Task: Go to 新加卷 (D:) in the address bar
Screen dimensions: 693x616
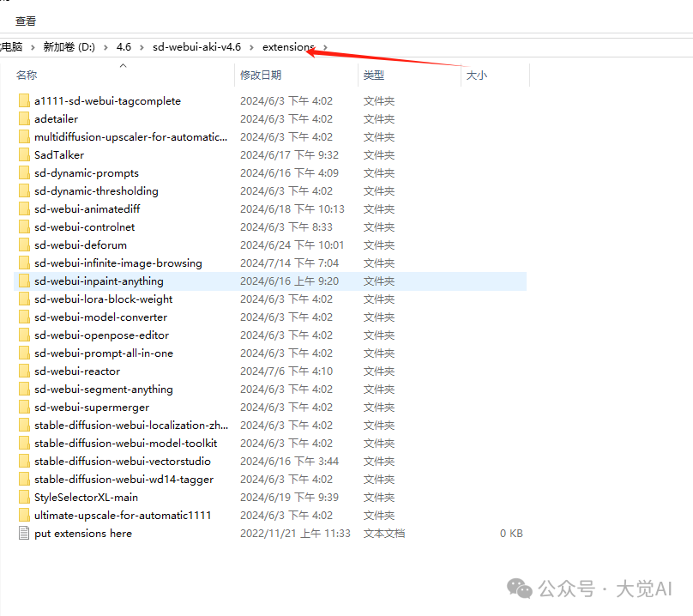Action: pyautogui.click(x=69, y=47)
